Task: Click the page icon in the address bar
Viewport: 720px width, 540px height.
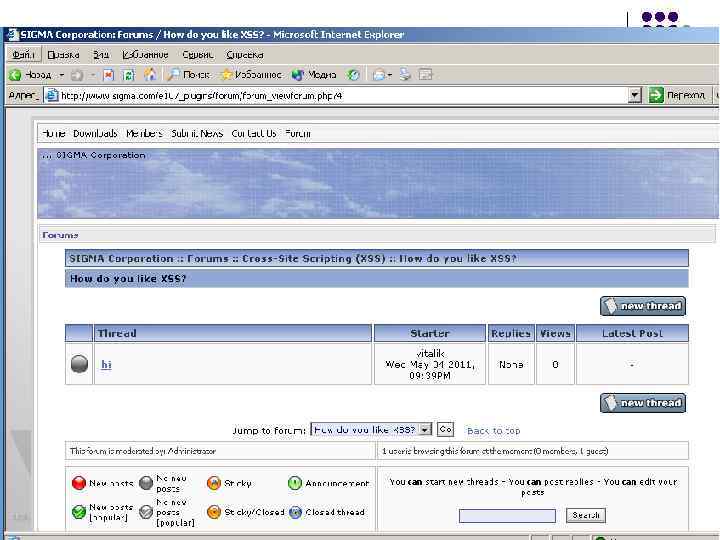Action: [52, 95]
